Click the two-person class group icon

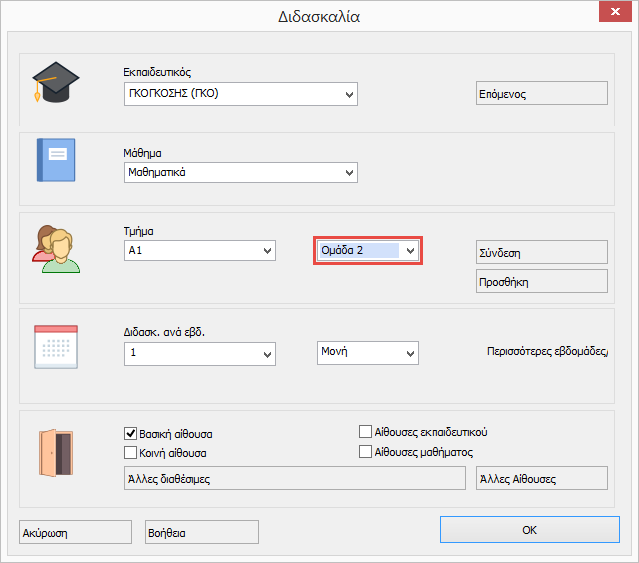[x=55, y=248]
